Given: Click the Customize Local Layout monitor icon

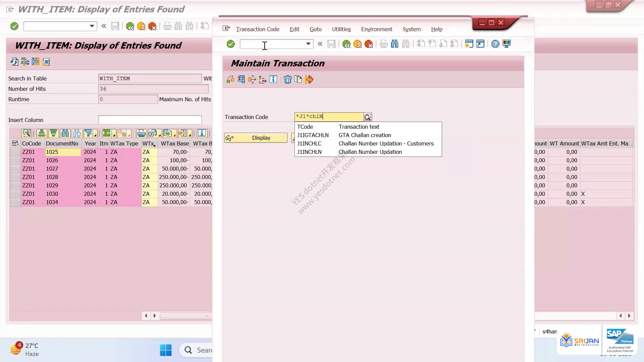Looking at the screenshot, I should (x=506, y=44).
